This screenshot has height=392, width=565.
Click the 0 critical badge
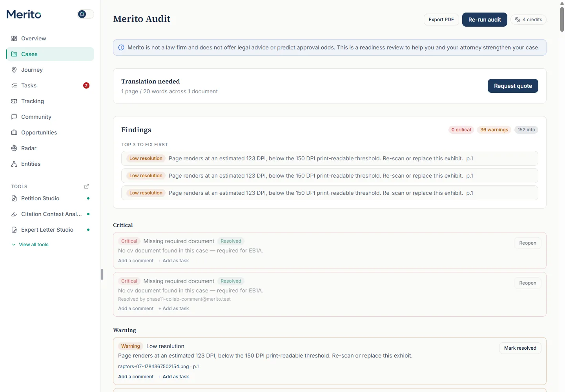coord(461,130)
